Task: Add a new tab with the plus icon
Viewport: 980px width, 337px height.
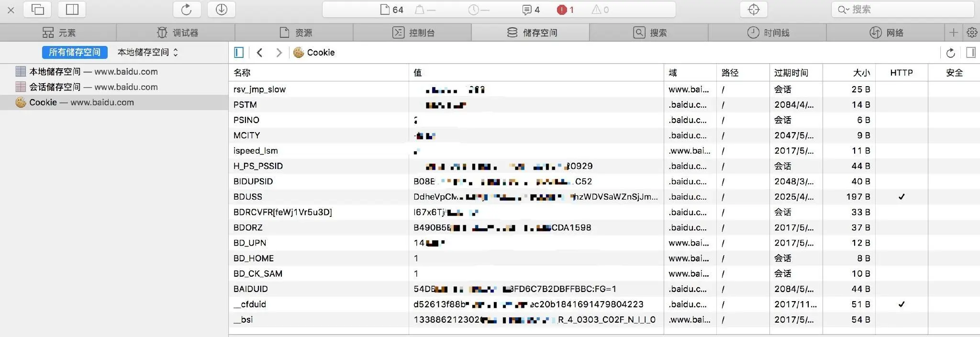Action: tap(954, 33)
